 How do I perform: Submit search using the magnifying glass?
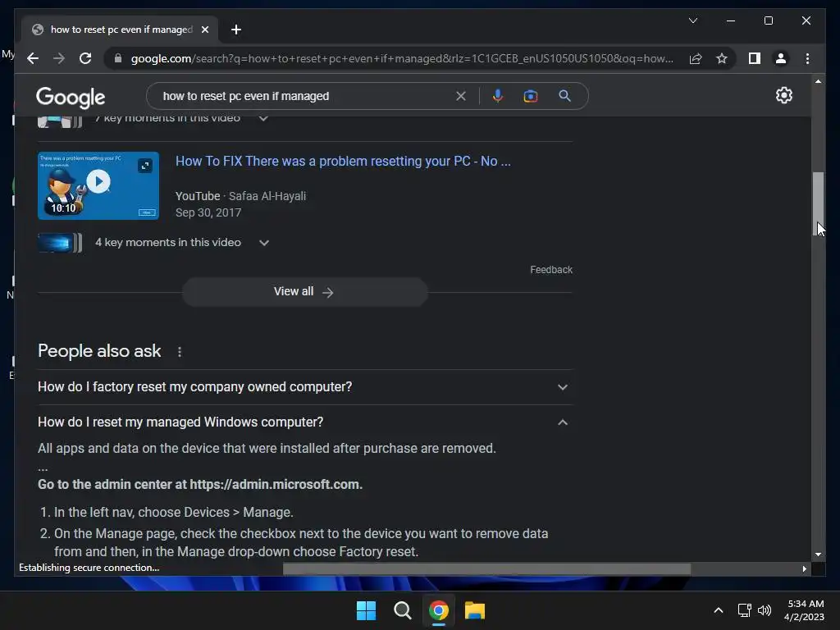click(564, 96)
